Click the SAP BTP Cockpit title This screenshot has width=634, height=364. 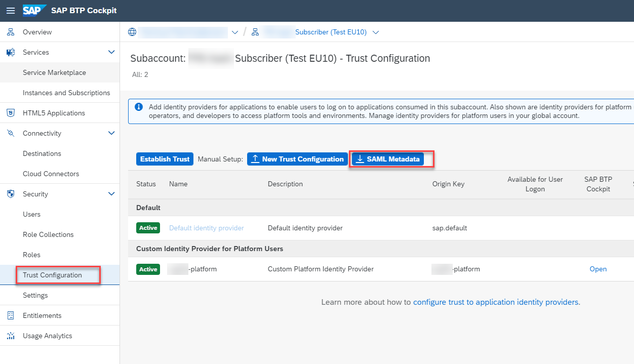tap(84, 11)
